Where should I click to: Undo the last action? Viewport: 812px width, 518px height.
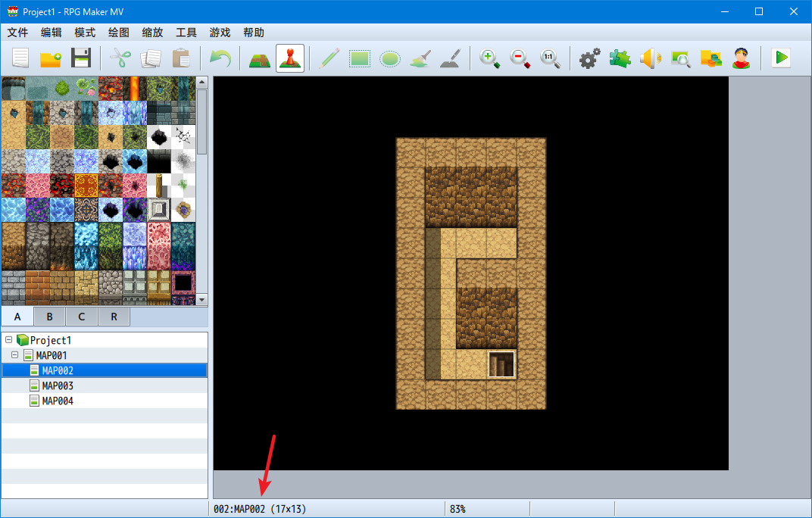point(220,58)
